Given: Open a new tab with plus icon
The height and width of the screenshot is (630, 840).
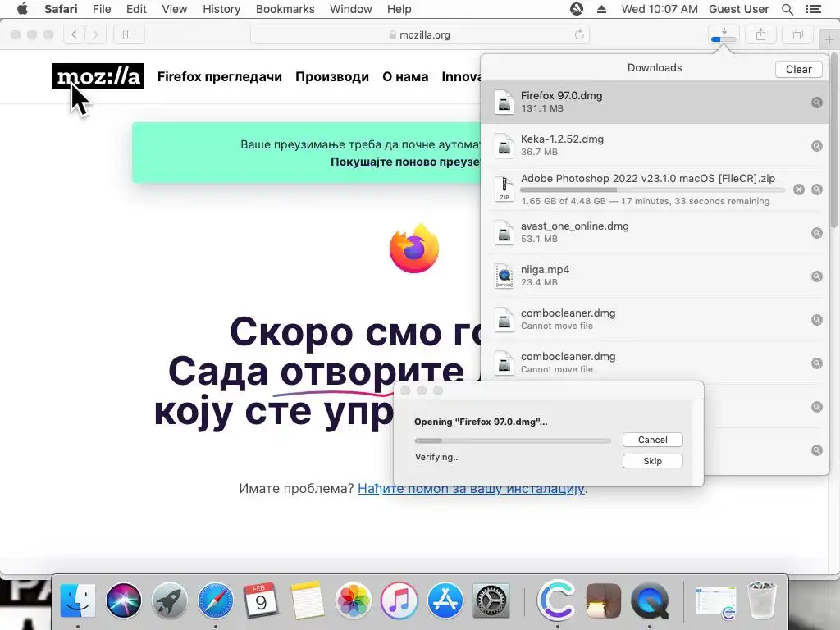Looking at the screenshot, I should tap(829, 39).
